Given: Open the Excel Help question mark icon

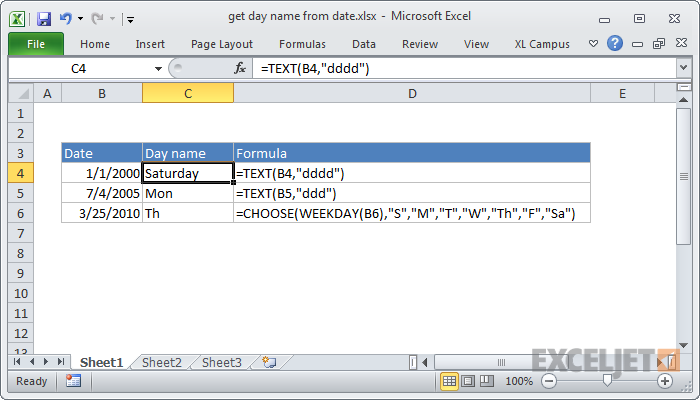Looking at the screenshot, I should (614, 44).
